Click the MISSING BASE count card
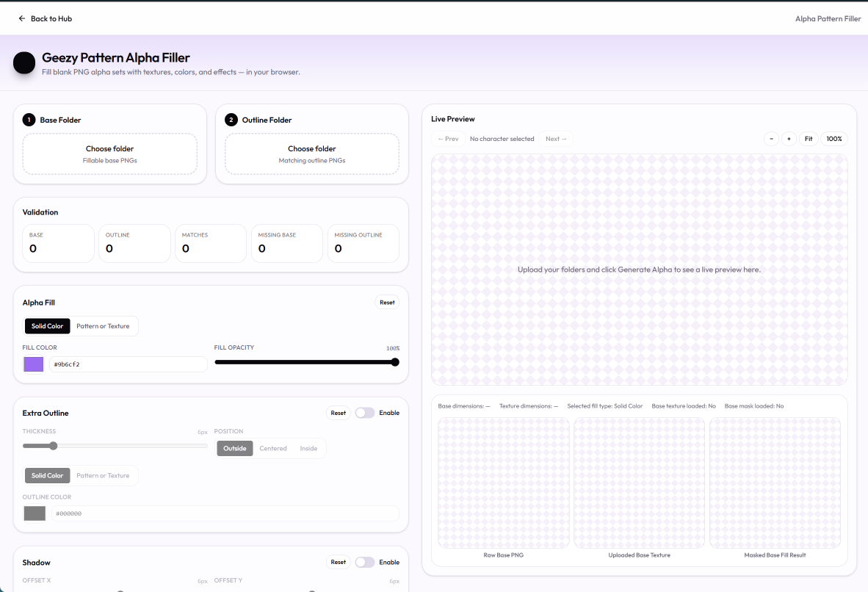The image size is (868, 592). (286, 244)
